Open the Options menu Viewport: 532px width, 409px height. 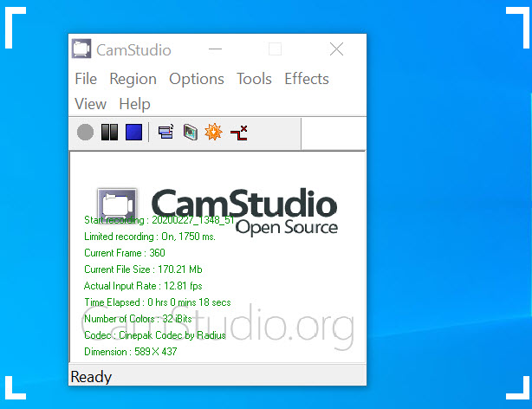tap(197, 80)
